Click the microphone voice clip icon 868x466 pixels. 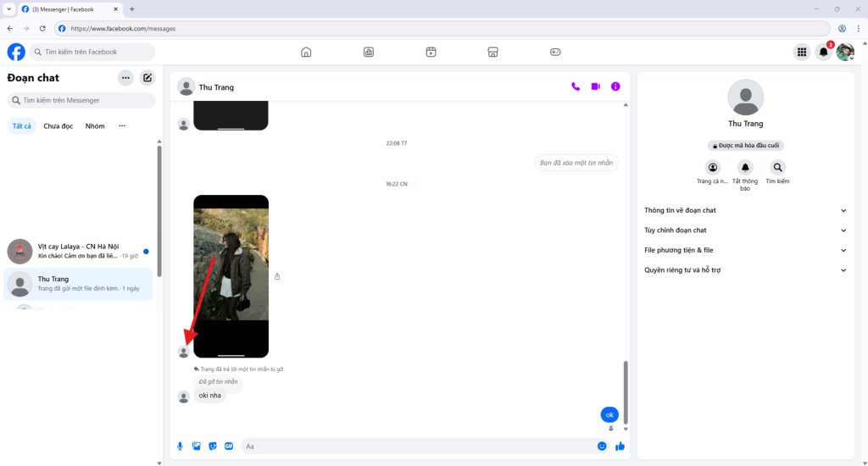click(180, 446)
